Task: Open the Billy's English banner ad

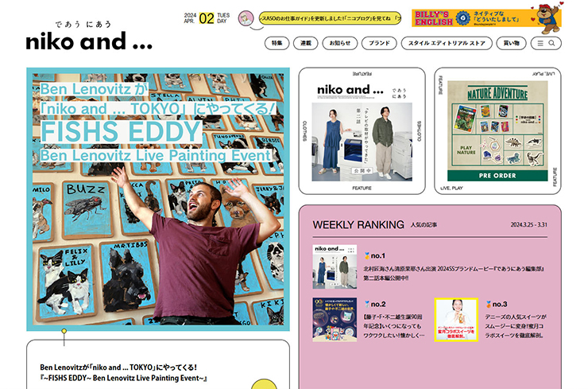Action: 486,18
